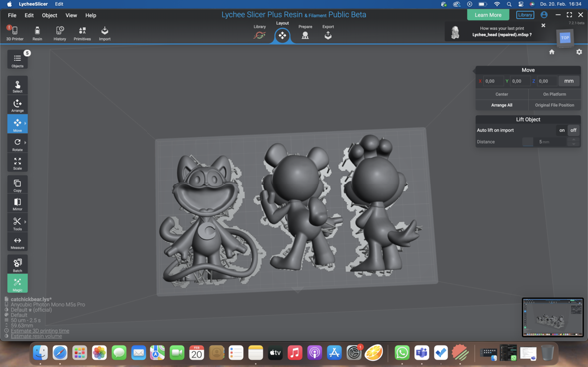Open the Help menu
588x367 pixels.
91,15
